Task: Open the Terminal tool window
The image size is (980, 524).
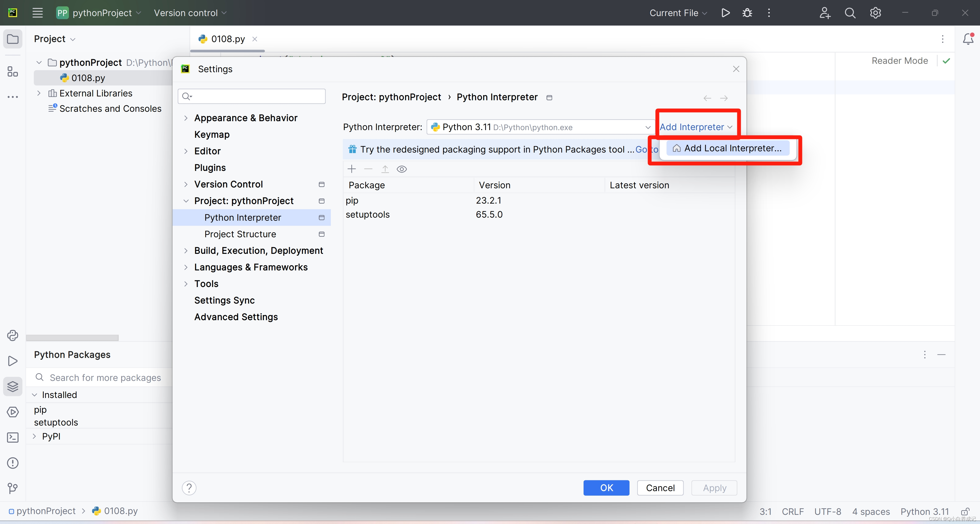Action: click(13, 438)
